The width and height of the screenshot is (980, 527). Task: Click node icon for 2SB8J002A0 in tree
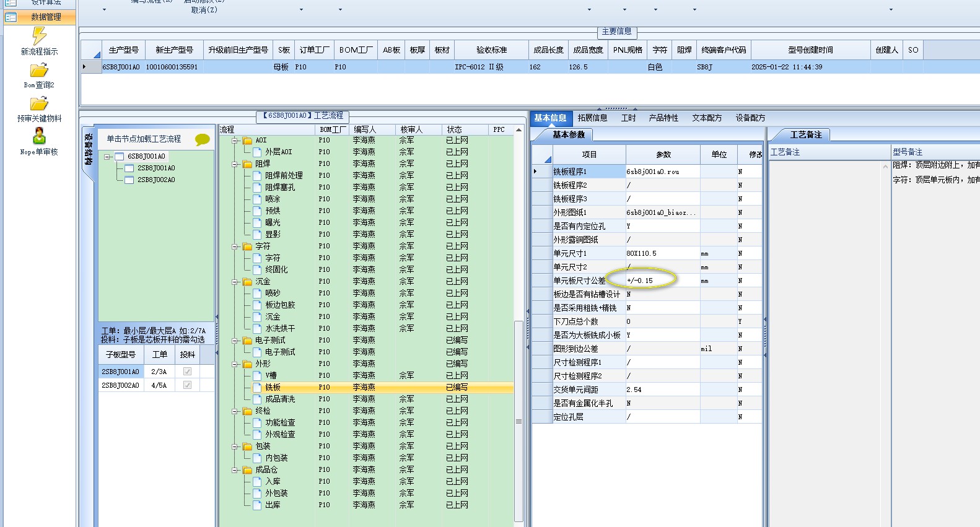129,180
